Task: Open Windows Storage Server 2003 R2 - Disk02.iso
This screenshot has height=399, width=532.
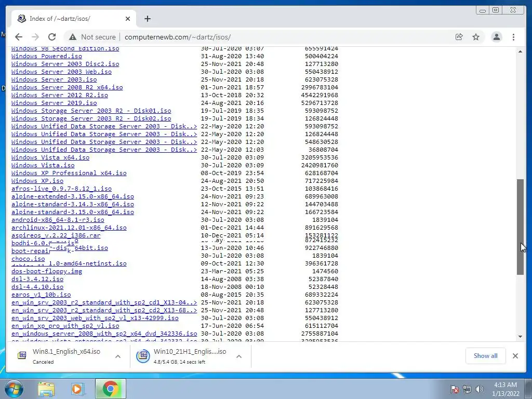Action: [x=91, y=118]
